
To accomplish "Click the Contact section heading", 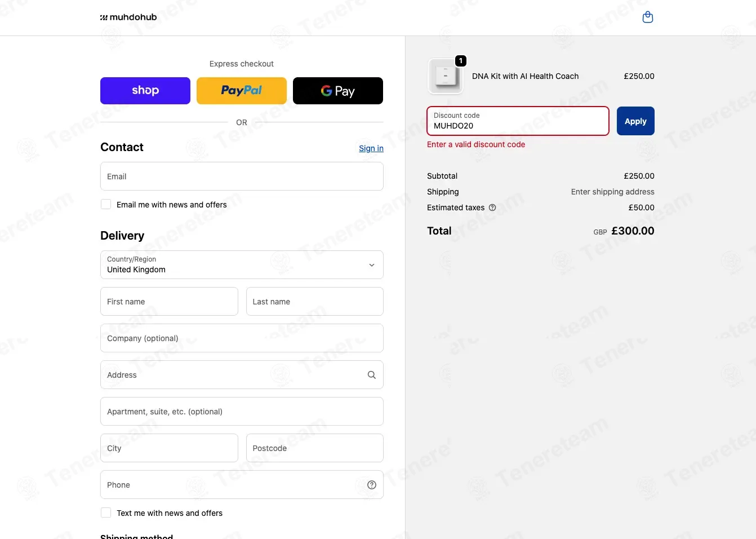I will tap(122, 147).
